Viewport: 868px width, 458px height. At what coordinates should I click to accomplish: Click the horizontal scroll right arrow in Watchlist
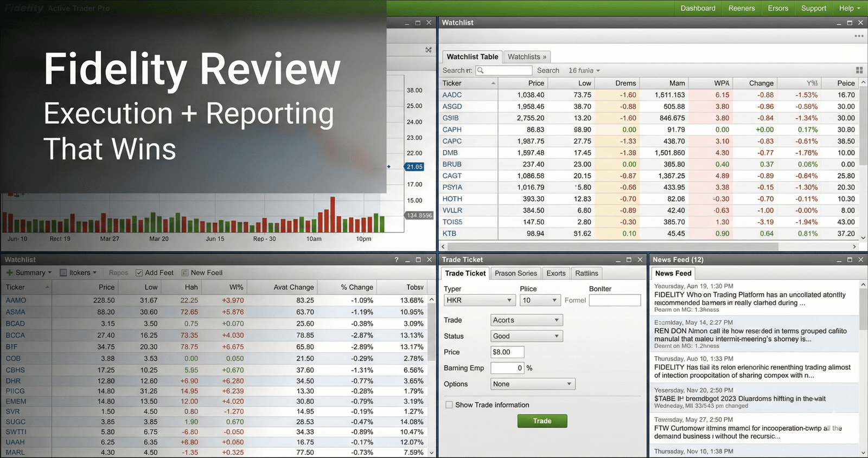[x=854, y=247]
